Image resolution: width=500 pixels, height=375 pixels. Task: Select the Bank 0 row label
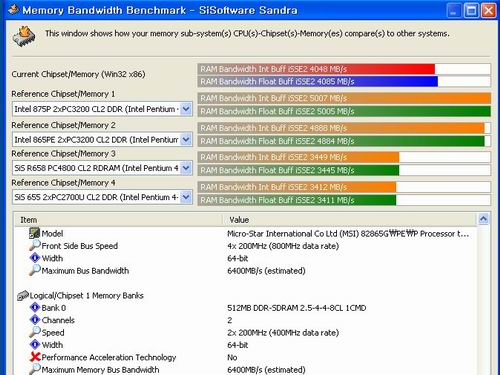54,308
